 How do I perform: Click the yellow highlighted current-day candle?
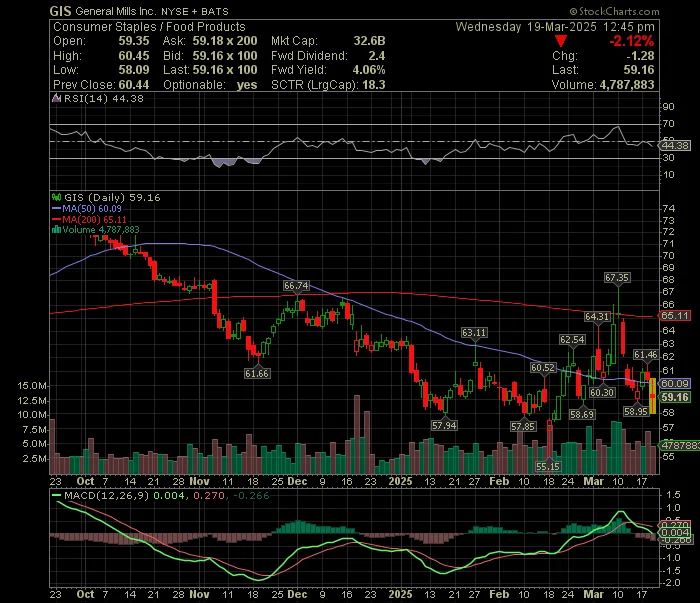click(x=652, y=396)
